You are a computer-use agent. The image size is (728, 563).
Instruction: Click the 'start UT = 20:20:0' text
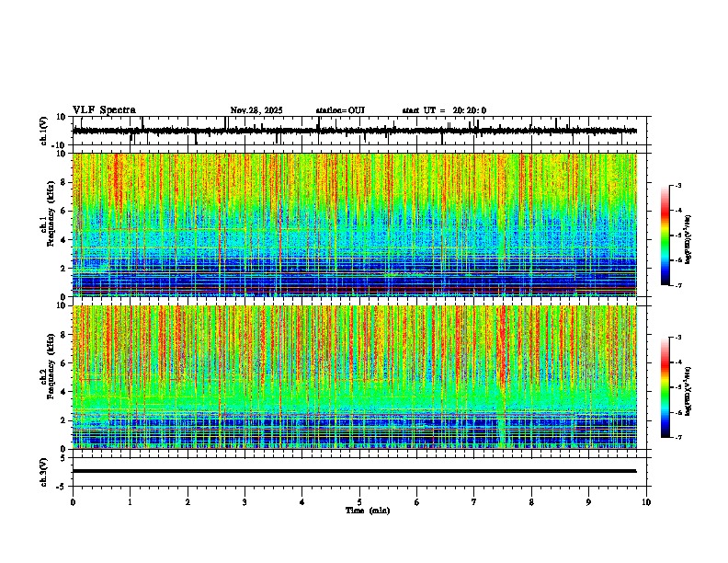pos(444,110)
